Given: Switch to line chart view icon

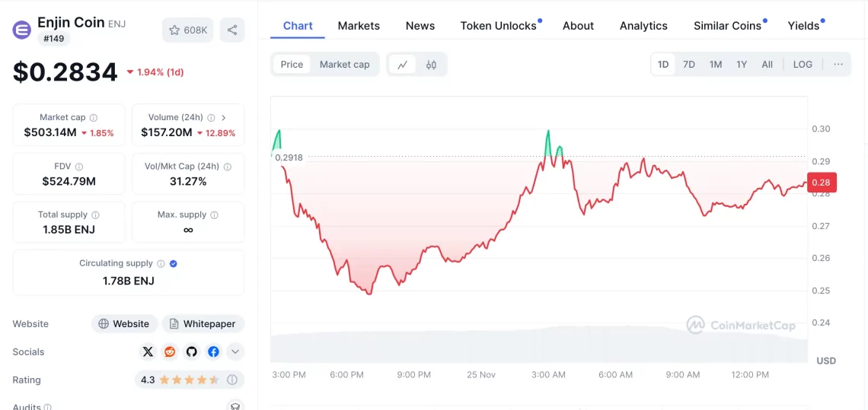Looking at the screenshot, I should tap(403, 64).
